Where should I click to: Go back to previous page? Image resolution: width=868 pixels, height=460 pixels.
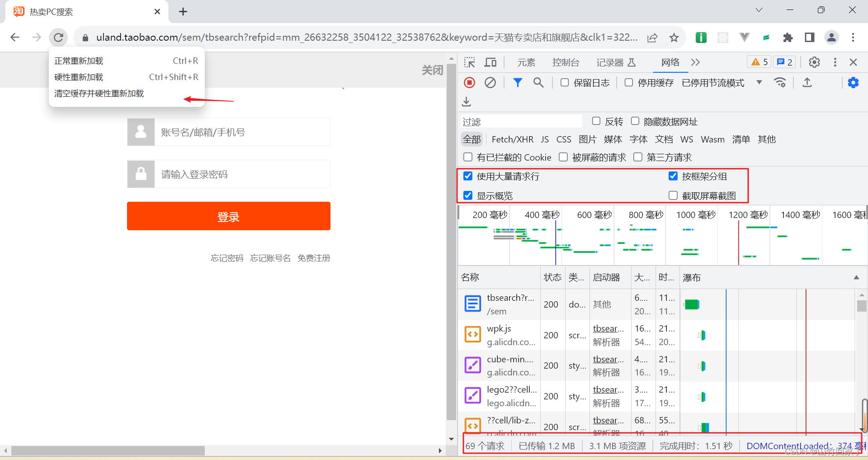click(15, 38)
